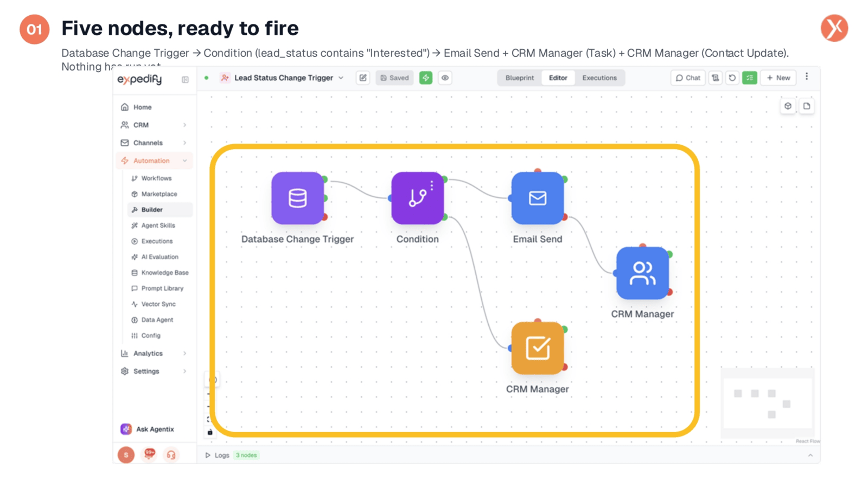Select the purple Condition node
Screen dimensions: 868x488
click(x=418, y=198)
